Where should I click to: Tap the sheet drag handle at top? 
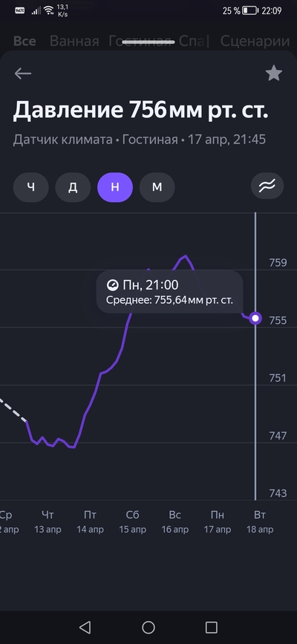148,42
